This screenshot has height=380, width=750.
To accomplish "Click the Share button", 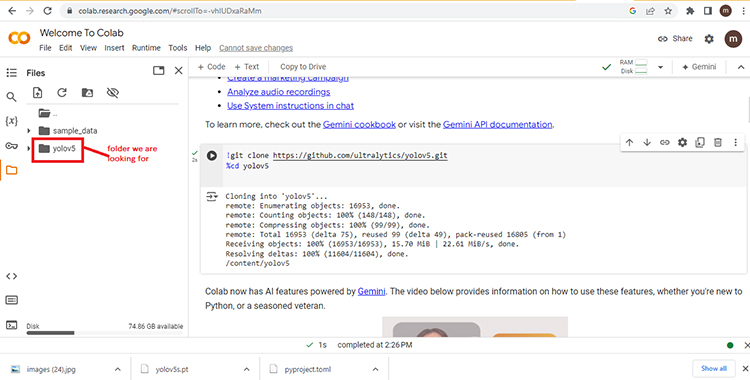I will pos(675,39).
